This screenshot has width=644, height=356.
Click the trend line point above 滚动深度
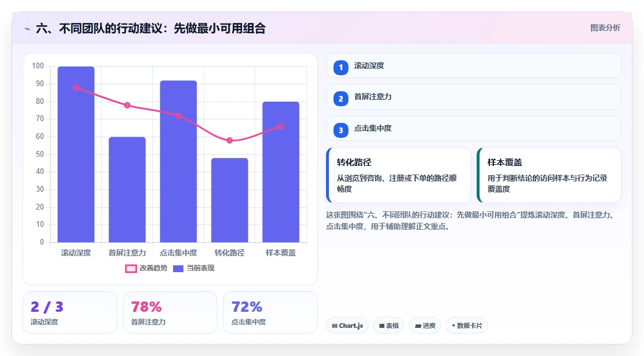pos(76,87)
